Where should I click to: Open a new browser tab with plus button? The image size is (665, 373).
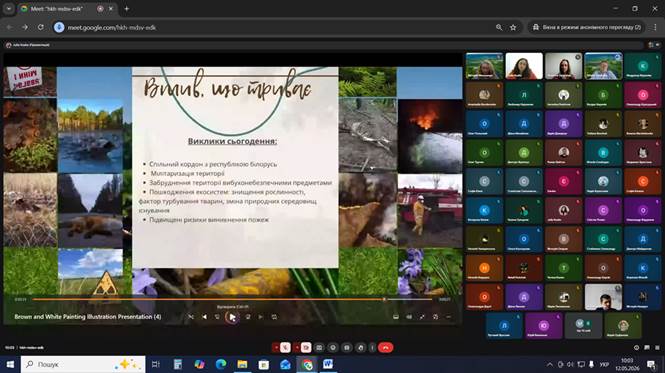click(x=127, y=8)
